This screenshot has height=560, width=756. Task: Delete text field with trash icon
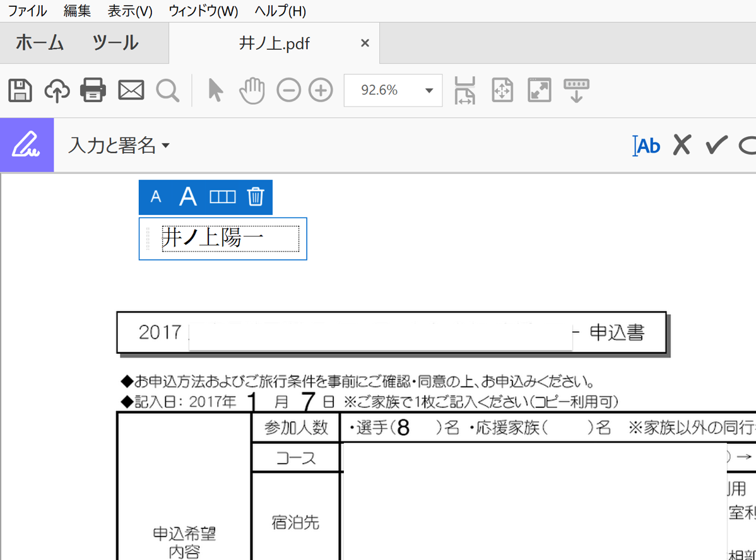click(x=256, y=197)
